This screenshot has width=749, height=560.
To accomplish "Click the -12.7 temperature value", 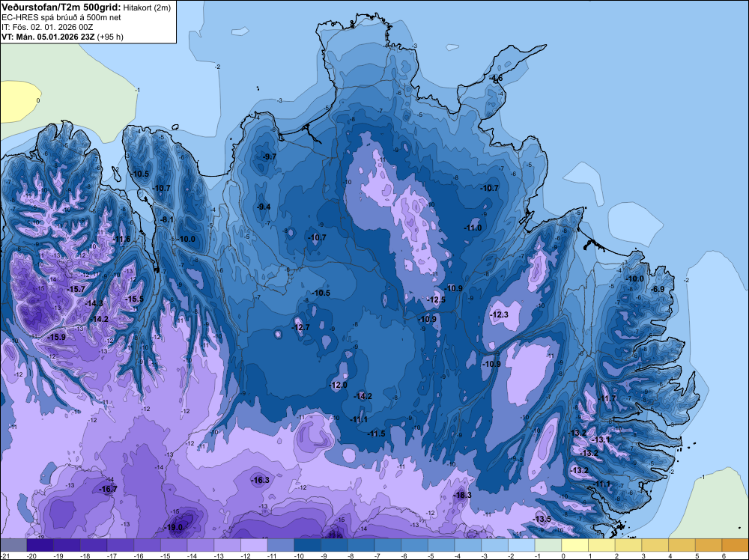I will [300, 327].
